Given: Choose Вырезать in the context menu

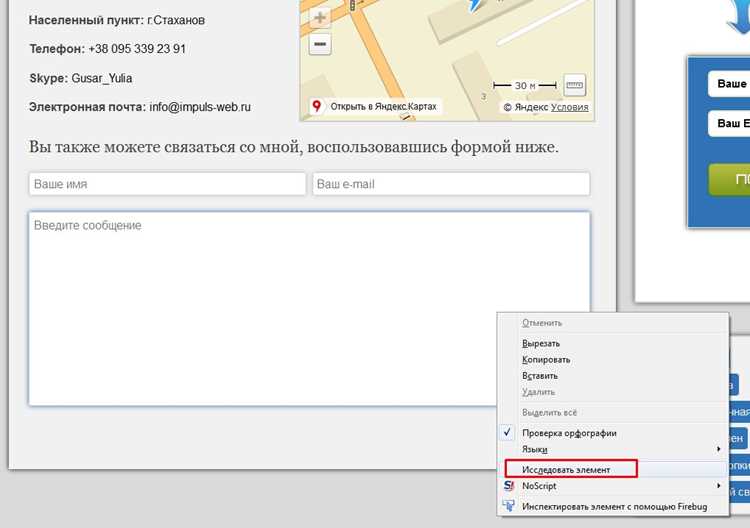Looking at the screenshot, I should click(x=613, y=343).
